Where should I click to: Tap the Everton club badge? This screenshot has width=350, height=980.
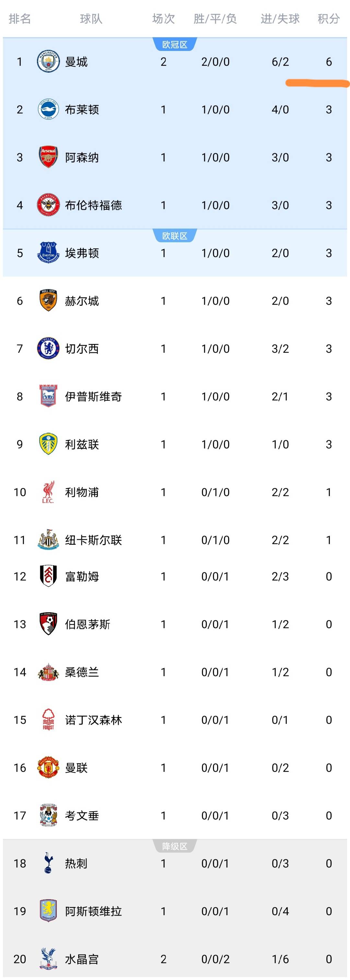48,253
